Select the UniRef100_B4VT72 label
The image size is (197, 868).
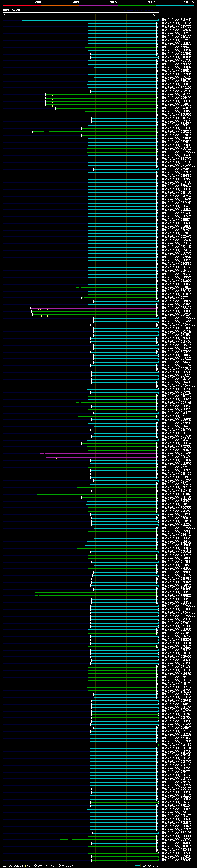[177, 26]
